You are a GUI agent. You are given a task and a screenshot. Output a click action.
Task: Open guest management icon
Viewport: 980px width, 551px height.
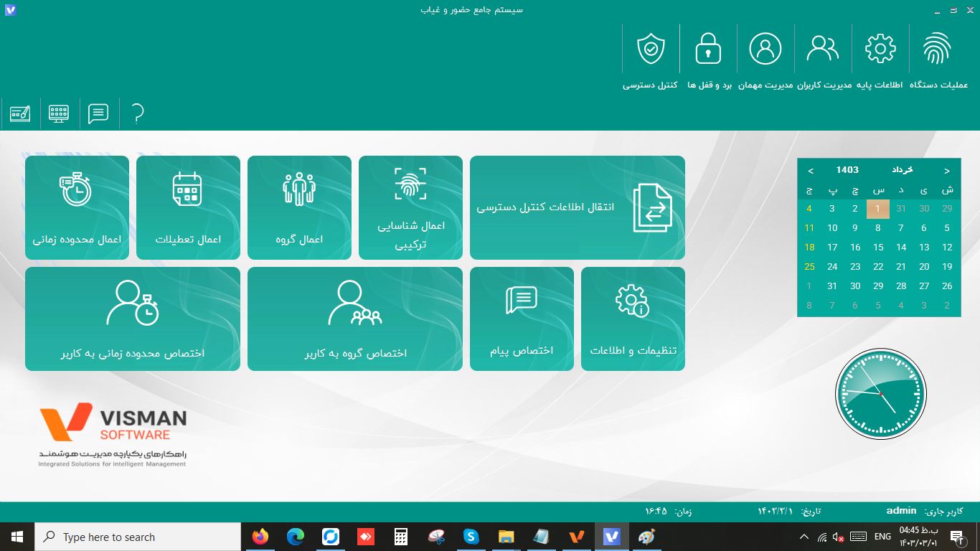[765, 57]
